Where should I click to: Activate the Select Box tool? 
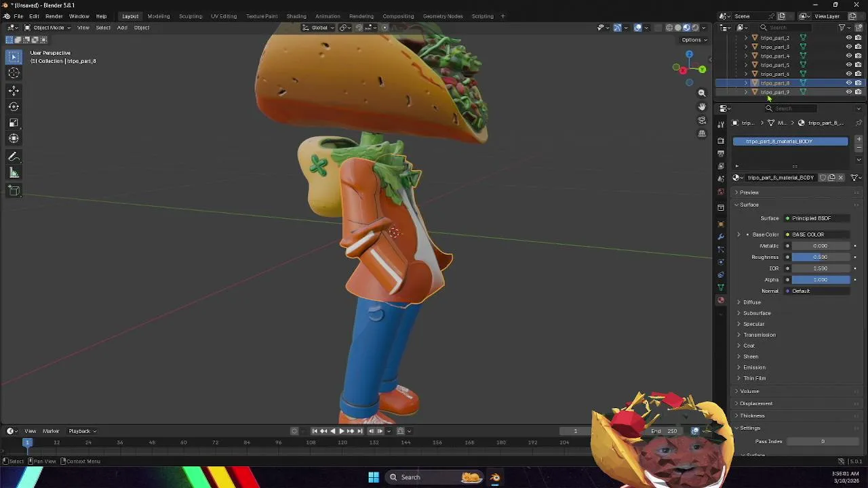[x=14, y=56]
